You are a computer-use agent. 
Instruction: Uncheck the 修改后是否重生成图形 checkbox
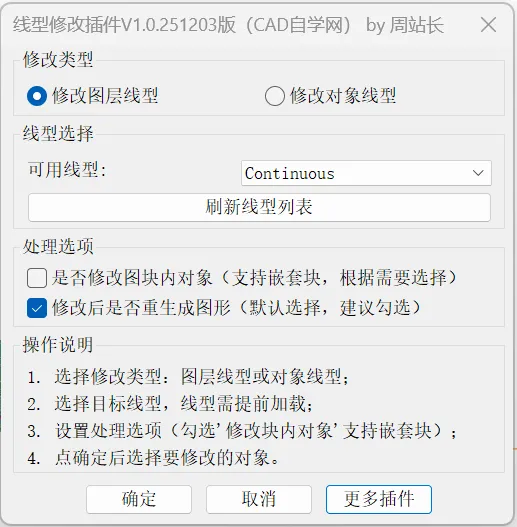click(37, 308)
